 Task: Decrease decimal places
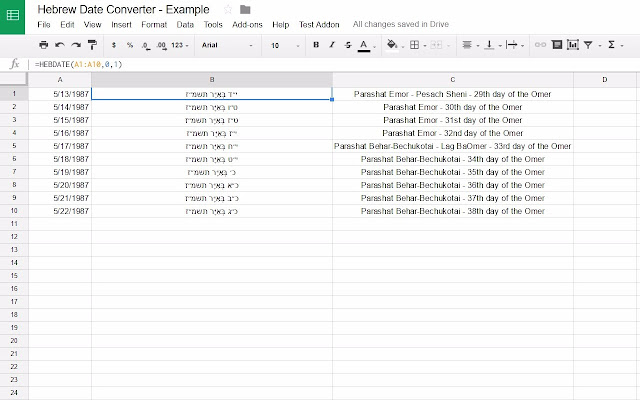point(146,46)
